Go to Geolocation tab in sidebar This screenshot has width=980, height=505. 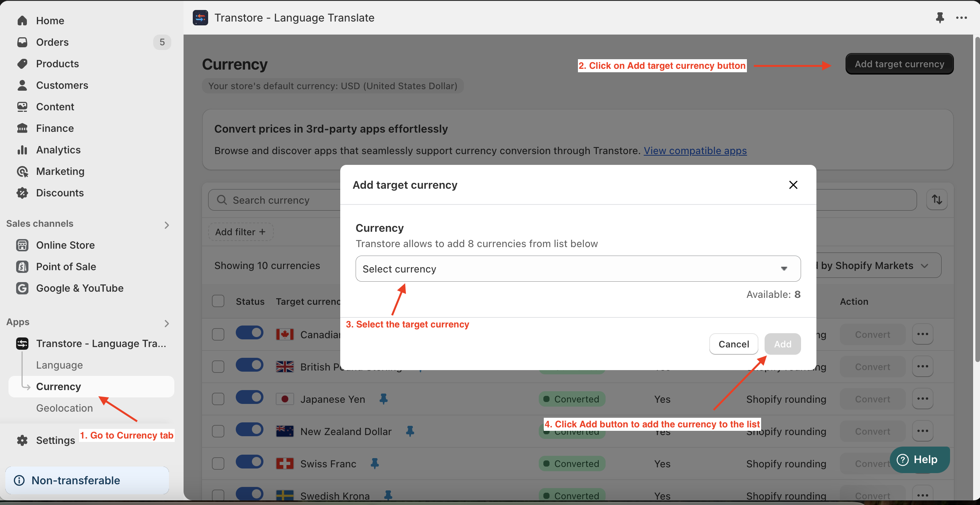pos(65,408)
